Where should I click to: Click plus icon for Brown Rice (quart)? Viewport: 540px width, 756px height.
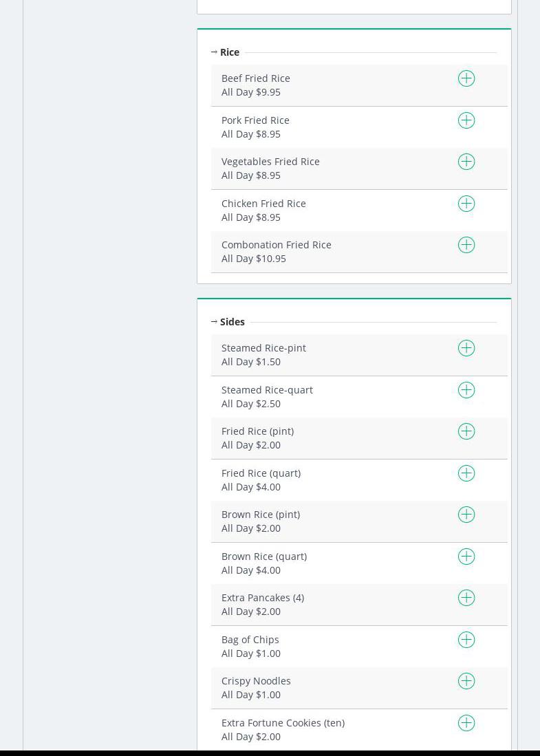(466, 557)
